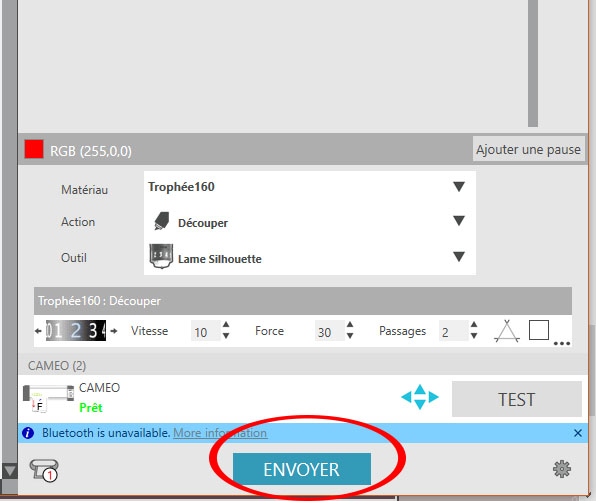This screenshot has width=596, height=501.
Task: Click the Prêt status text
Action: (x=90, y=408)
